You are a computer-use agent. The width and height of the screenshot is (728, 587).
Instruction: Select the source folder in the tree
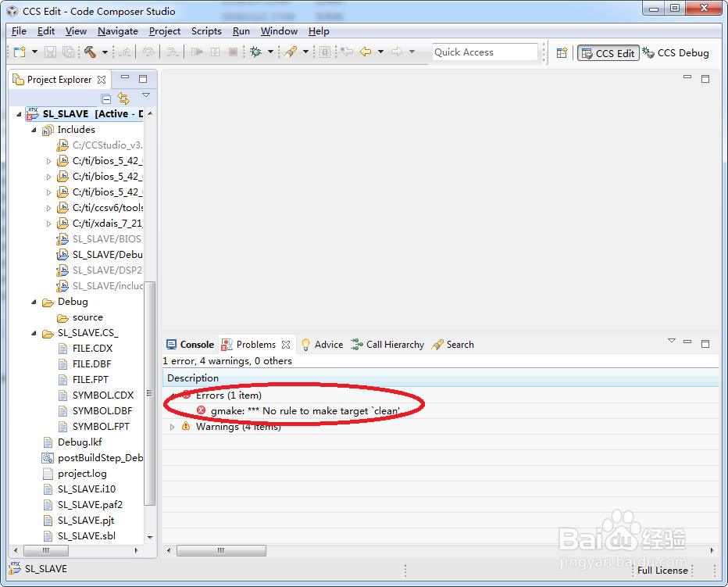click(x=87, y=317)
